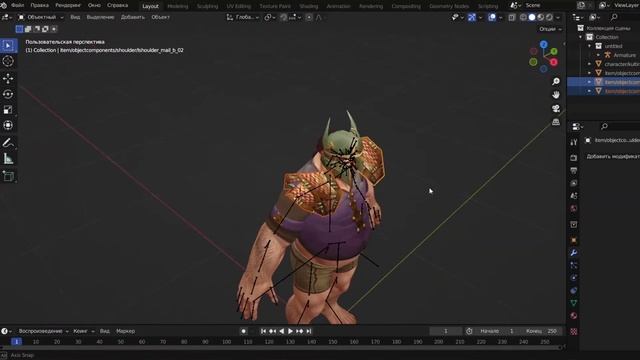Switch perspective/orthographic with grid gizmo

[x=556, y=122]
